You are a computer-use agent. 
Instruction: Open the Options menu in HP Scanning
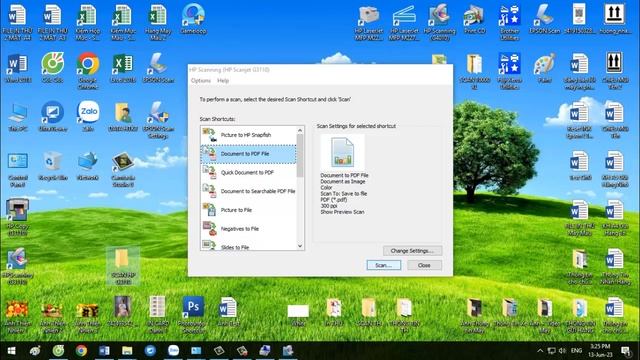click(200, 81)
